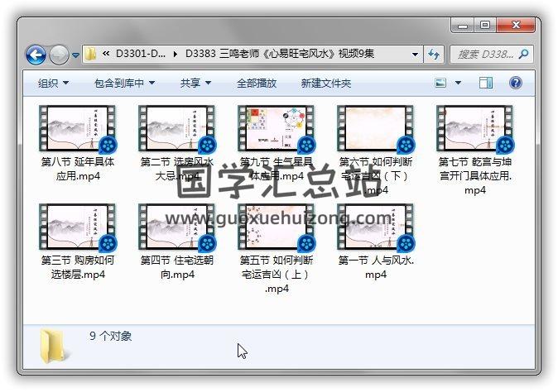Select video thumbnail 第九节 生气星具体应用
Screen dimensions: 558x392
coord(277,129)
